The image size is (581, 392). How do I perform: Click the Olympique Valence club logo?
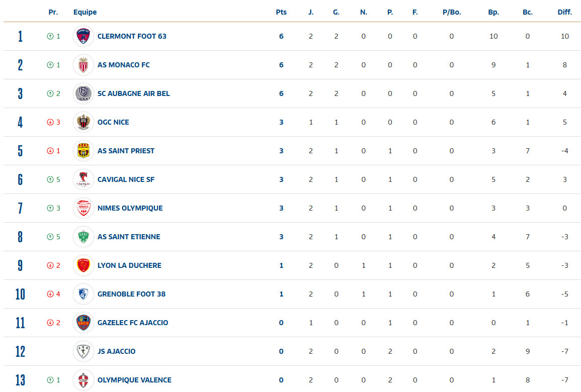83,380
